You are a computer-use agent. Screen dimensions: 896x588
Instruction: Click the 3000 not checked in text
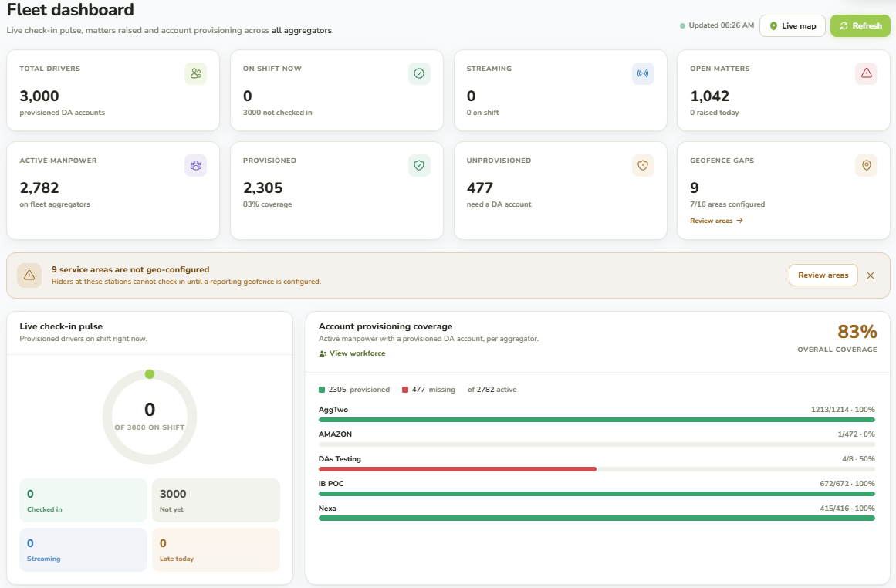278,113
